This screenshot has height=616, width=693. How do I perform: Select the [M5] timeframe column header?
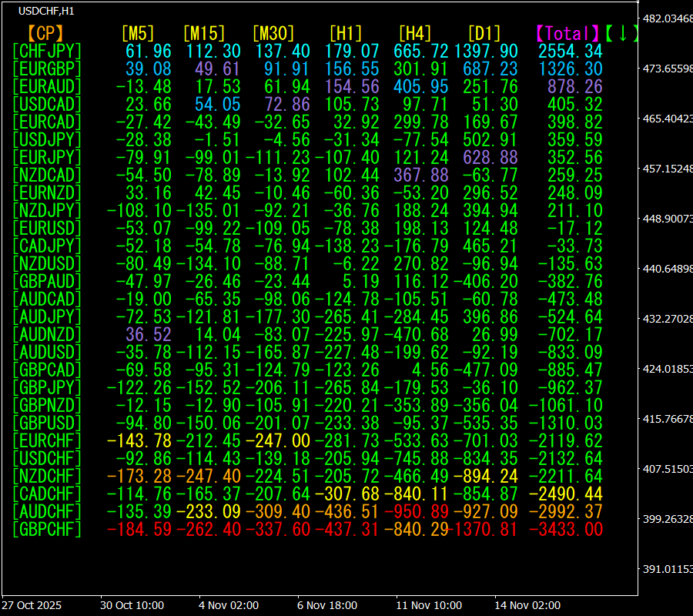(x=138, y=33)
